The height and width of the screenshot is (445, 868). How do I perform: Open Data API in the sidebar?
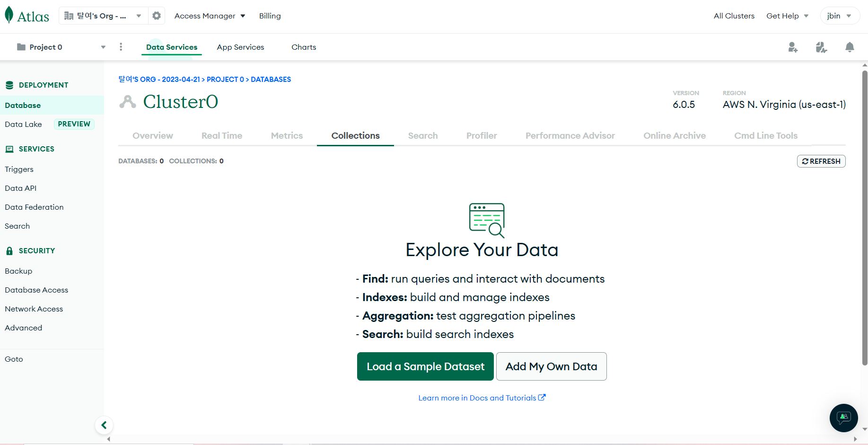pyautogui.click(x=20, y=188)
